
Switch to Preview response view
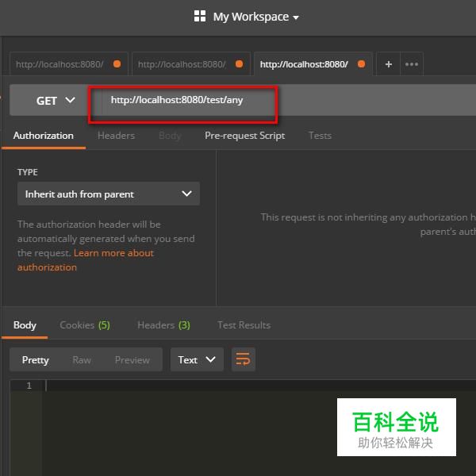pos(132,359)
